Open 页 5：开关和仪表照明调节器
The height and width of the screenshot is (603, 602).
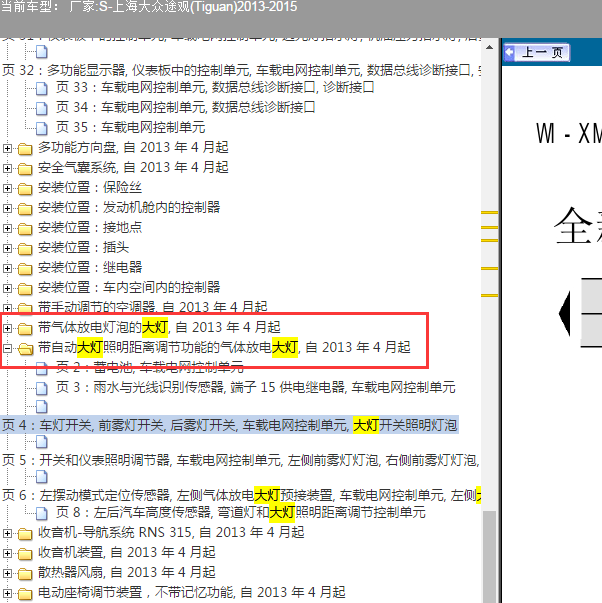pos(240,460)
